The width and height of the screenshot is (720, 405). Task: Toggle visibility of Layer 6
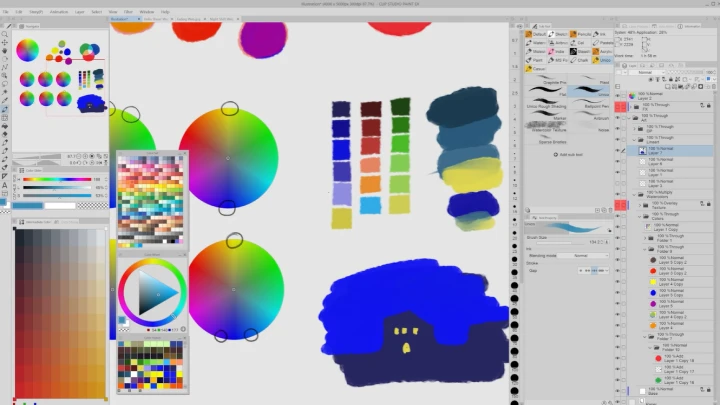pos(617,162)
